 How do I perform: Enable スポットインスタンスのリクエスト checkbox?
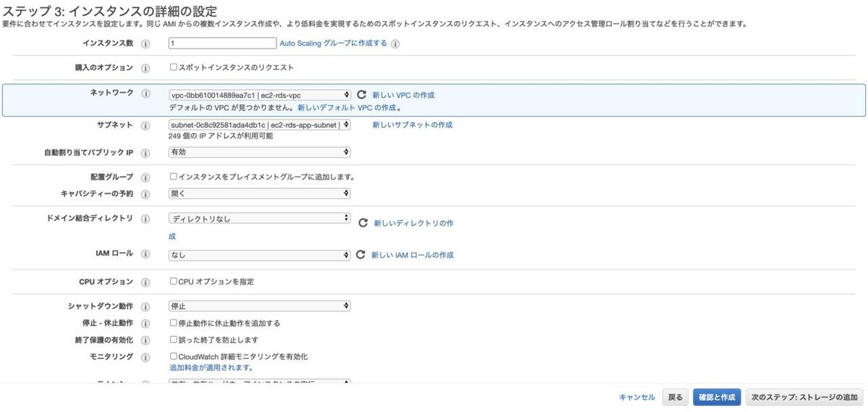point(173,67)
